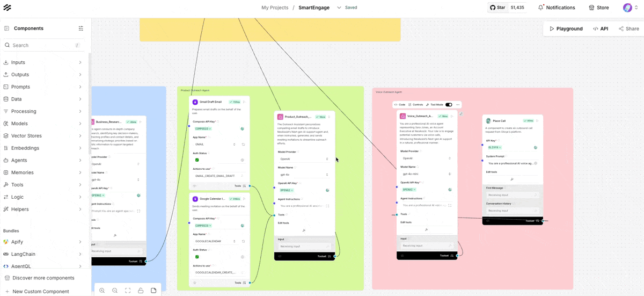Open the Store
Image resolution: width=644 pixels, height=296 pixels.
pos(598,8)
